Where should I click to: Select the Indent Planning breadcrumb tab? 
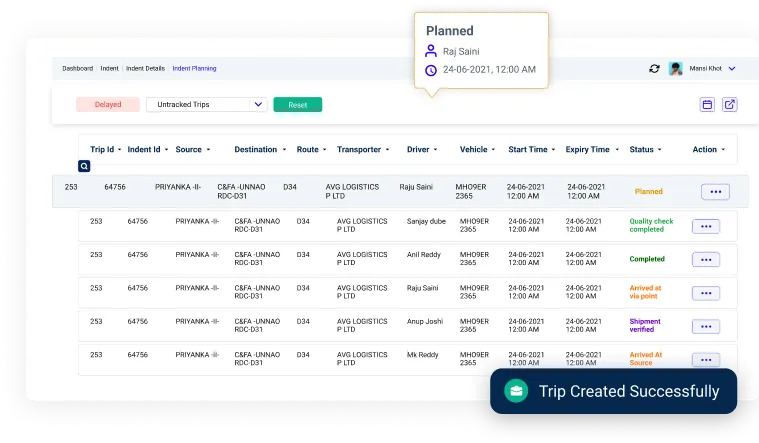194,69
